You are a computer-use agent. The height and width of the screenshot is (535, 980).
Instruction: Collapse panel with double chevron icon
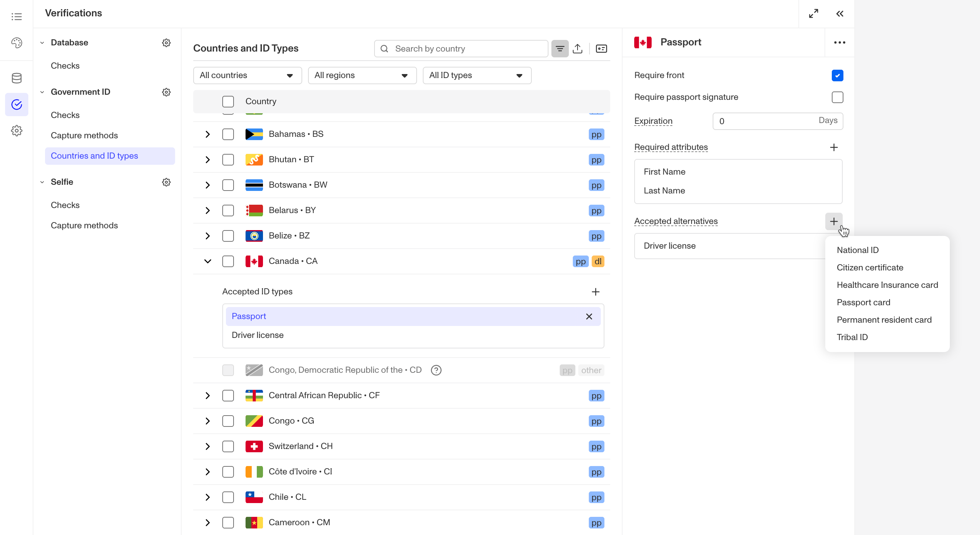point(840,14)
